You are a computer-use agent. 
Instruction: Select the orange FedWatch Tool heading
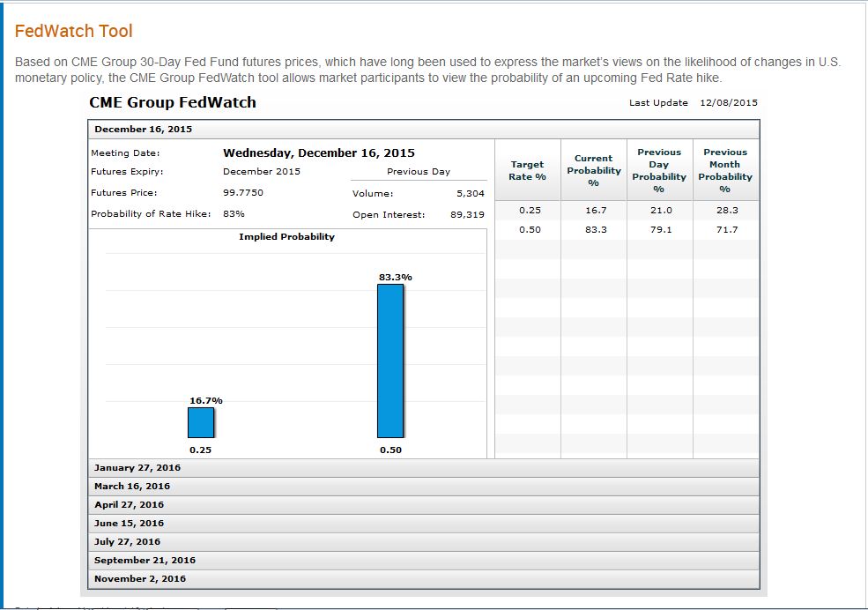[x=74, y=31]
